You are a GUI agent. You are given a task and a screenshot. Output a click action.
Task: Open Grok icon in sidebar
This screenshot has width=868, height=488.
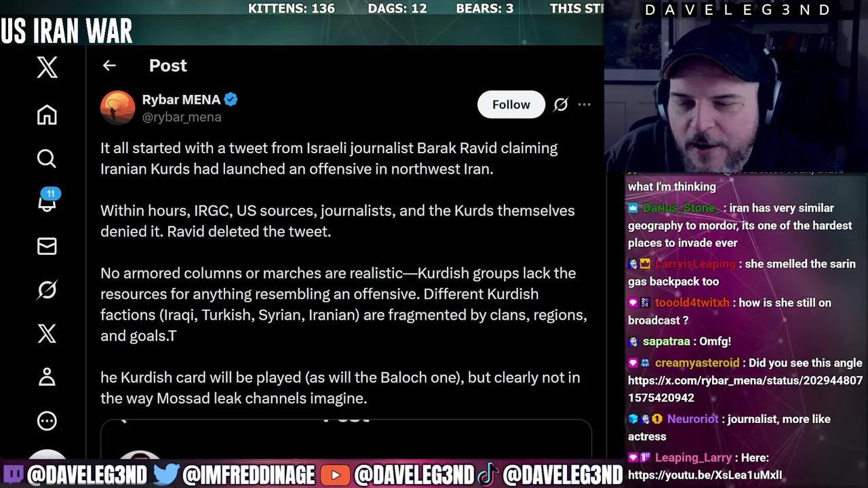47,290
